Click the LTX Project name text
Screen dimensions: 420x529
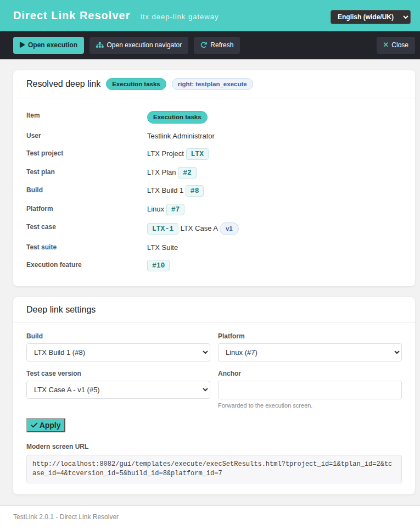tap(165, 154)
